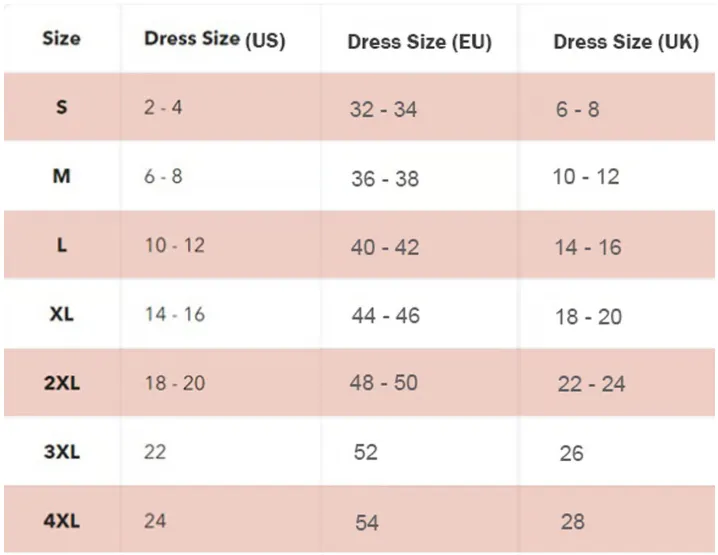Image resolution: width=718 pixels, height=555 pixels.
Task: Select the M size row label
Action: pyautogui.click(x=62, y=176)
